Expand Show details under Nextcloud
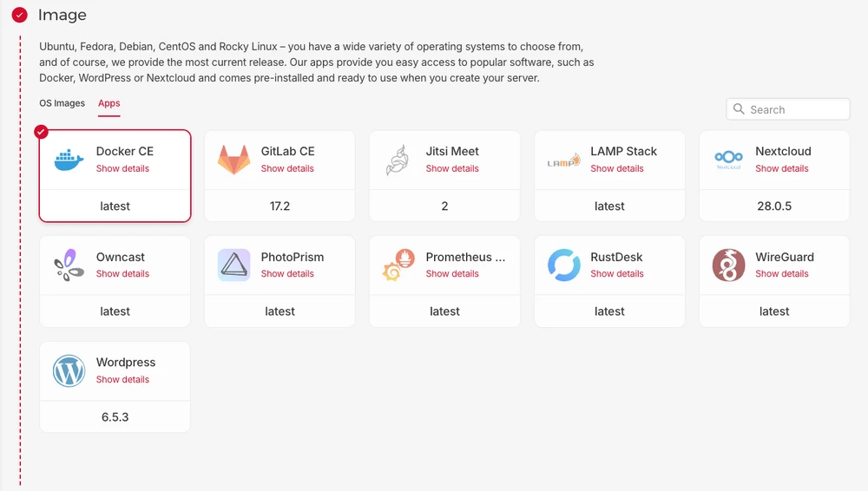Screen dimensions: 868x491 [x=781, y=169]
